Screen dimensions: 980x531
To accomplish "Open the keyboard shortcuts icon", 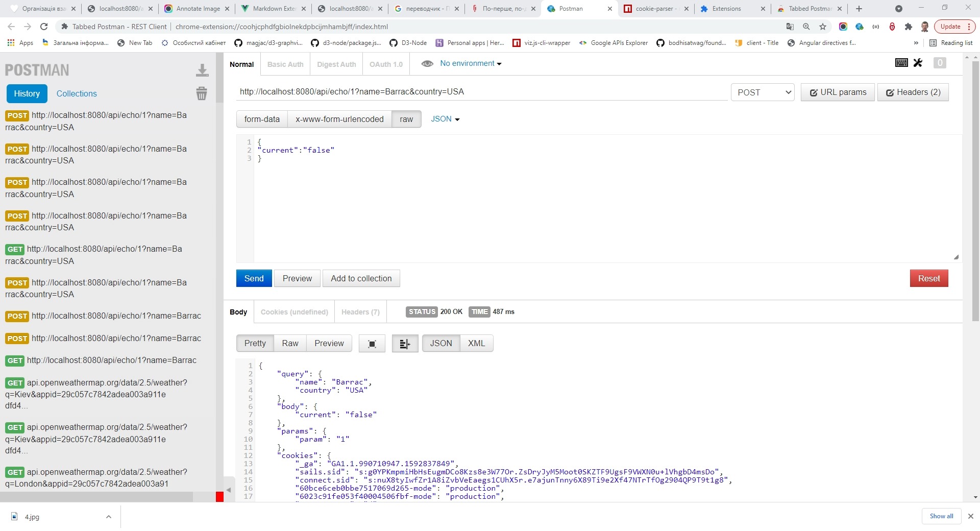I will pyautogui.click(x=901, y=63).
